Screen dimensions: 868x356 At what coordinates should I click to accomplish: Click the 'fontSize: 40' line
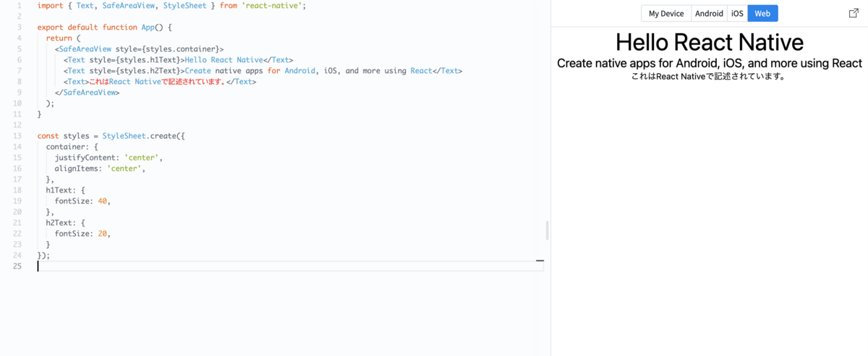coord(83,201)
